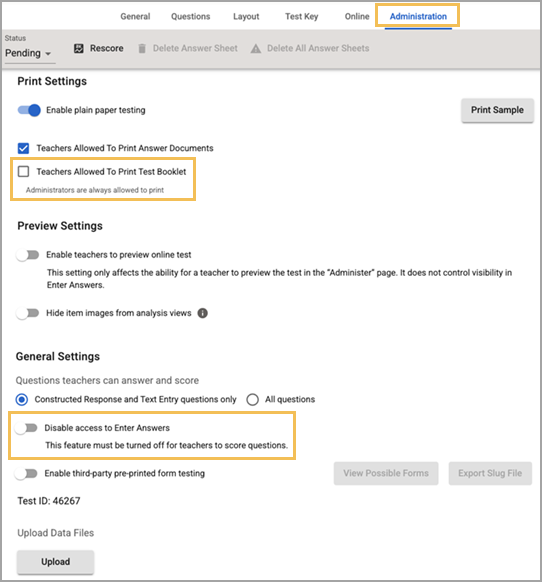The image size is (542, 582).
Task: Open the Pending status dropdown
Action: point(28,53)
